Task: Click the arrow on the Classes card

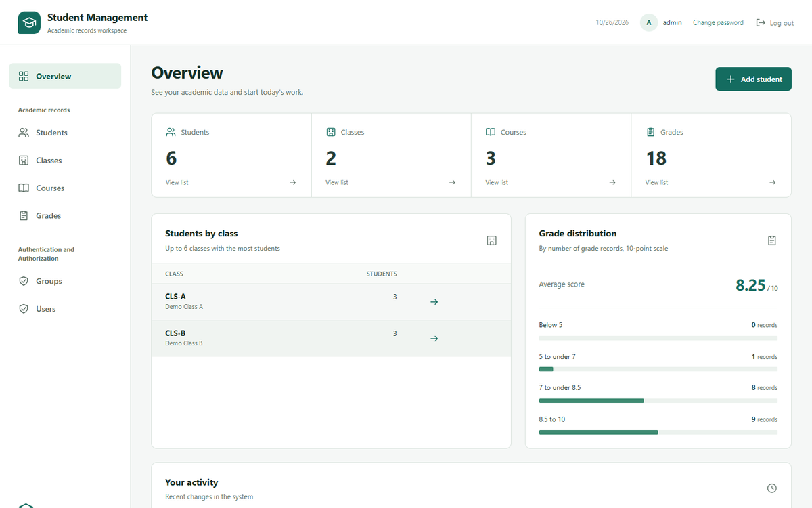Action: (452, 182)
